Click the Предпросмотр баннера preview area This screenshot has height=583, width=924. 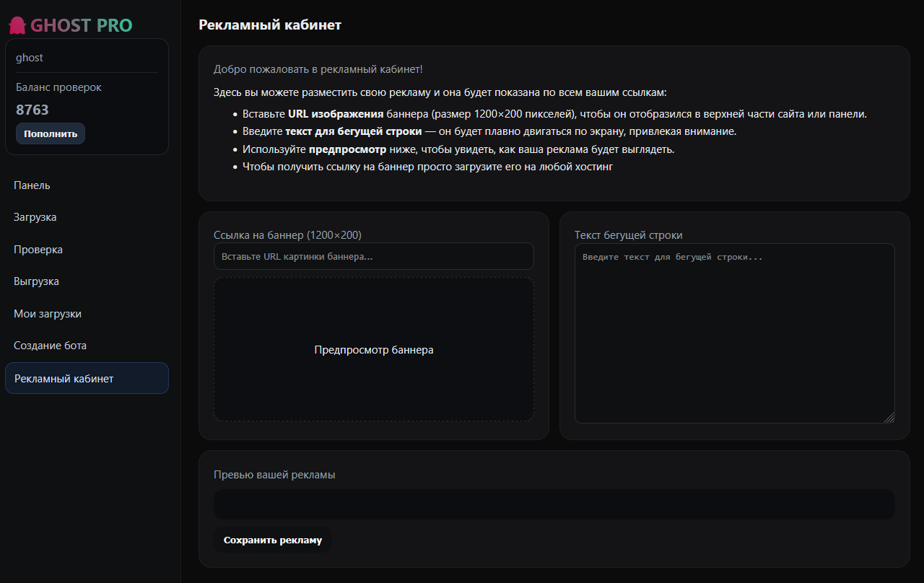click(374, 349)
